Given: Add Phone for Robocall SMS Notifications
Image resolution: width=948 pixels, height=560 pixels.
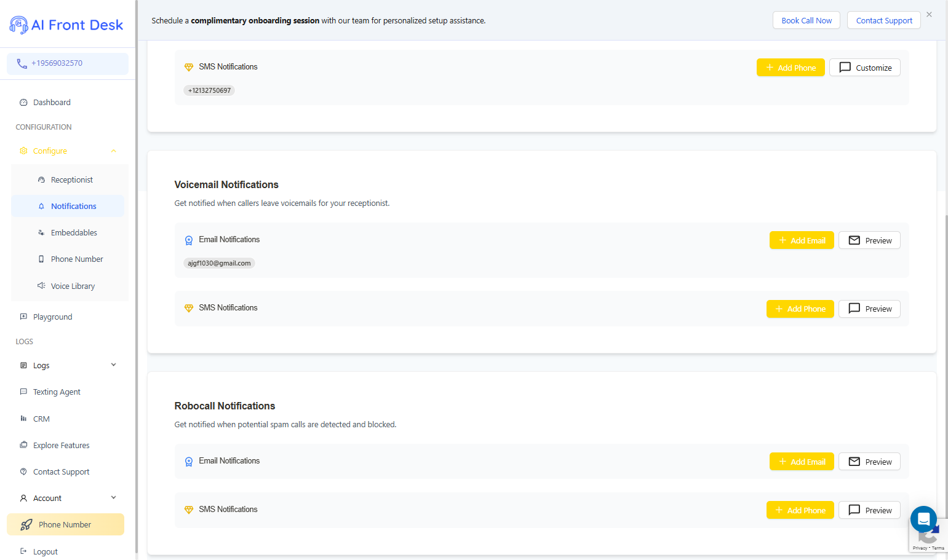Looking at the screenshot, I should pos(800,510).
